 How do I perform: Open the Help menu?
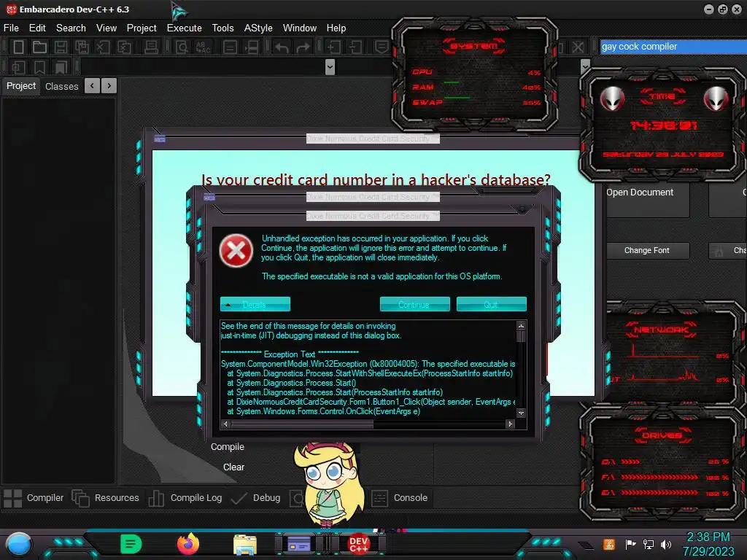[x=336, y=28]
